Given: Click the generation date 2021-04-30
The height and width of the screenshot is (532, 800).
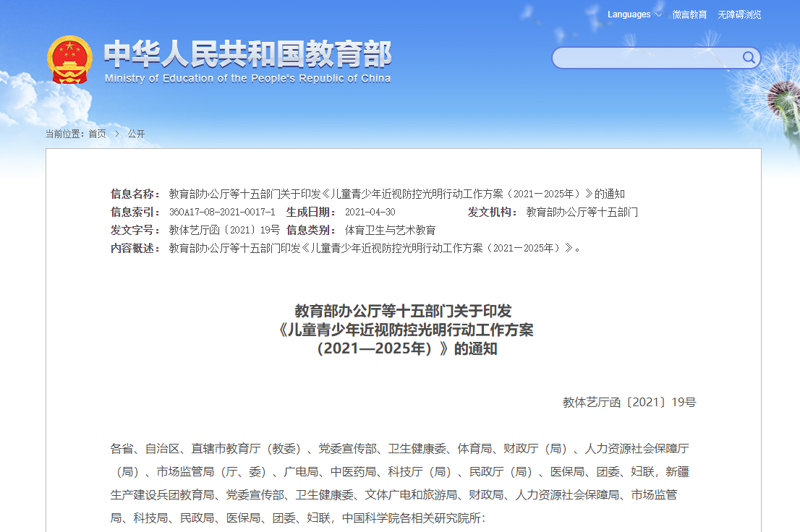Looking at the screenshot, I should [370, 213].
